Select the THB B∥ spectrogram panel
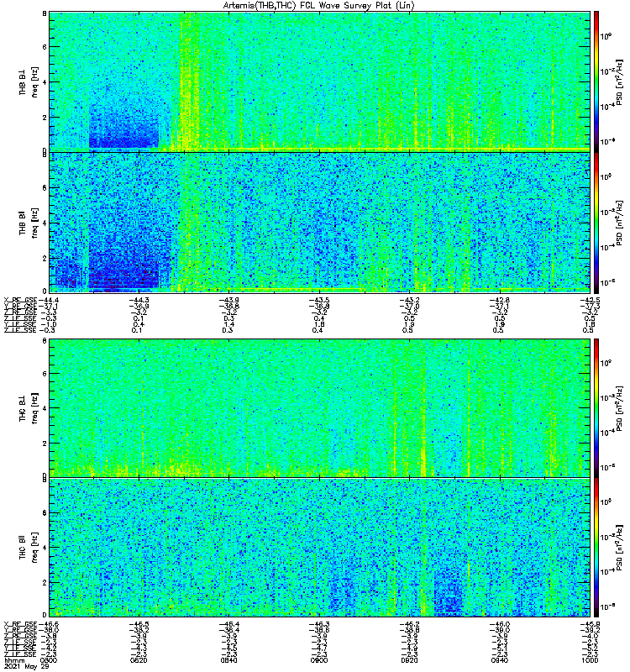630x672 pixels. [x=319, y=223]
